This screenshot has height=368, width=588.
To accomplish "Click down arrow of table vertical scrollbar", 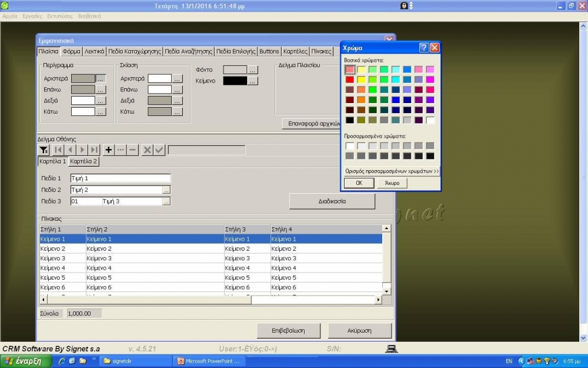I will (x=386, y=291).
